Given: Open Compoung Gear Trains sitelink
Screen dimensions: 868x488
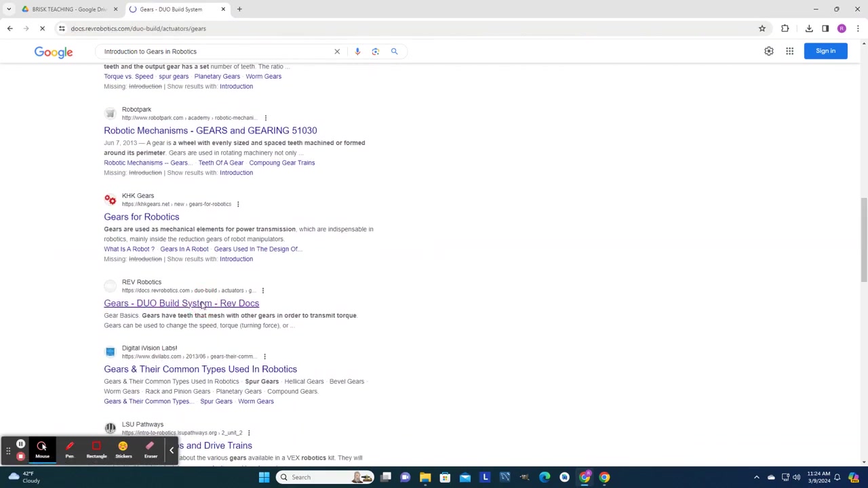Looking at the screenshot, I should (281, 163).
